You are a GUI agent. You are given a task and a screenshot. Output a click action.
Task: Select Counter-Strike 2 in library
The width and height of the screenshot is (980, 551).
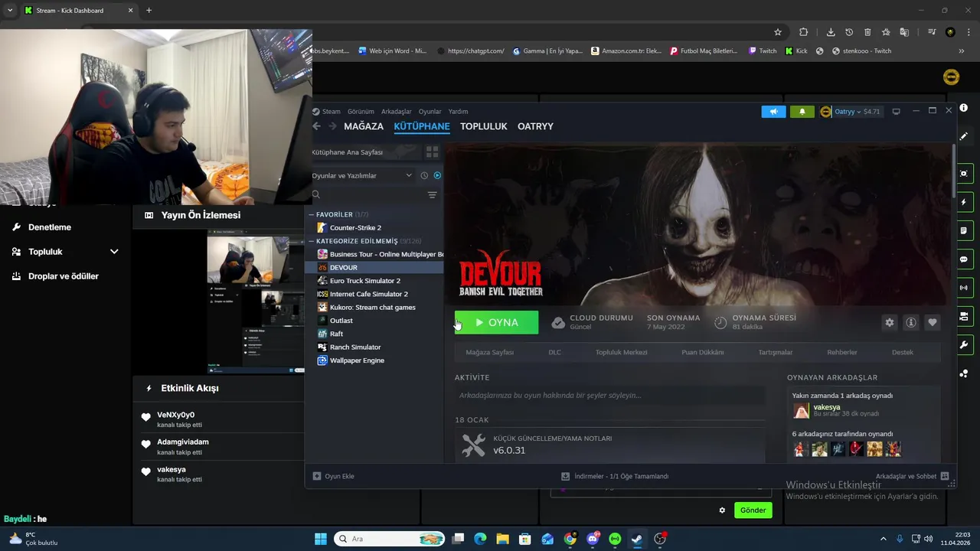point(355,227)
